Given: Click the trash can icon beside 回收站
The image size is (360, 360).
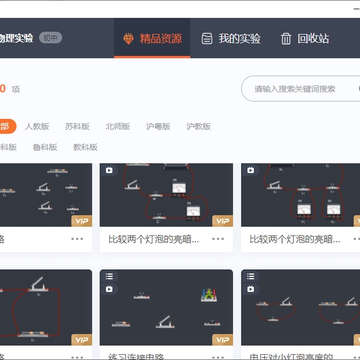Looking at the screenshot, I should [x=286, y=39].
